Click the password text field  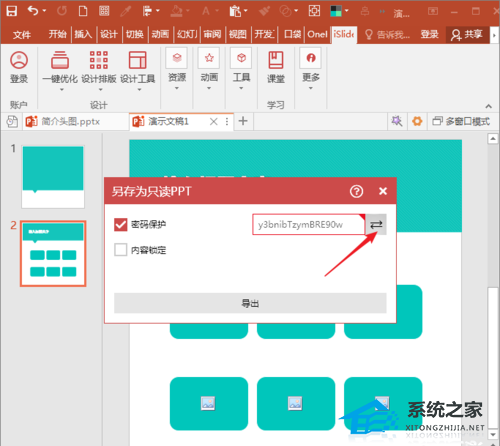coord(309,224)
